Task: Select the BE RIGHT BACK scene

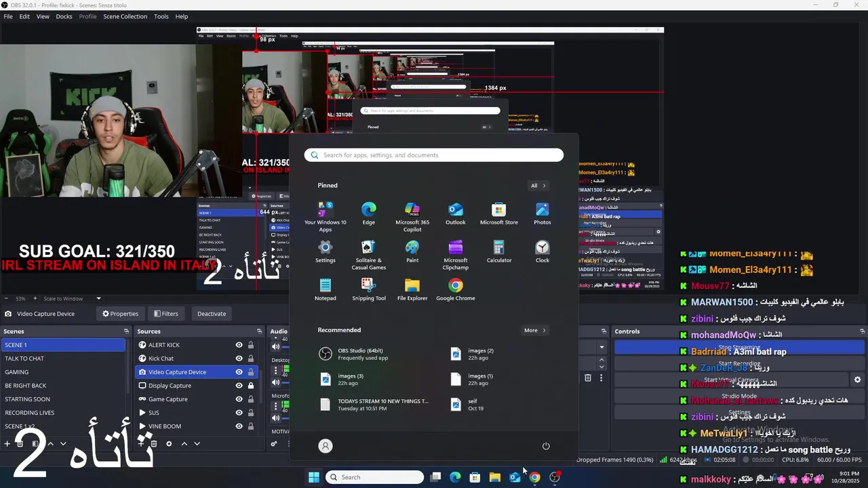Action: 63,386
